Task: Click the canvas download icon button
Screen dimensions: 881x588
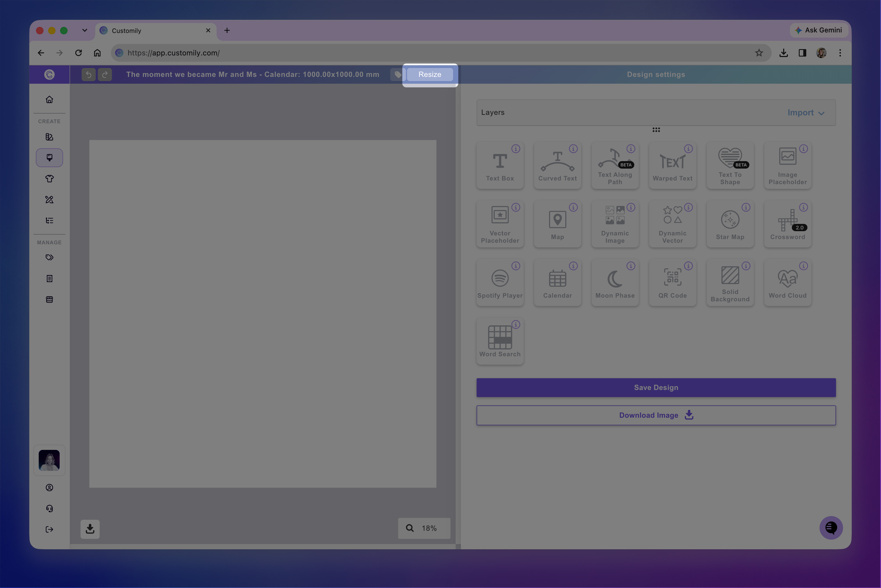Action: pyautogui.click(x=90, y=529)
